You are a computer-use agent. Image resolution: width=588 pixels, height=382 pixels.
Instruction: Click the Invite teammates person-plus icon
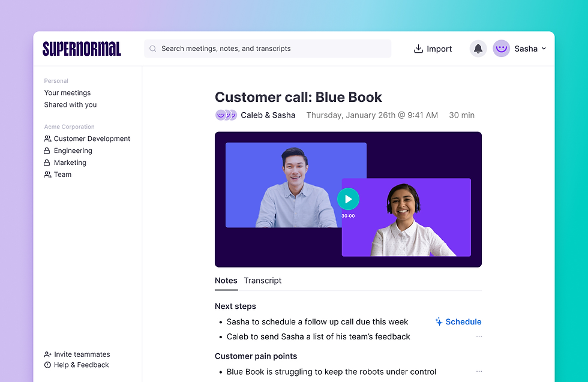47,354
